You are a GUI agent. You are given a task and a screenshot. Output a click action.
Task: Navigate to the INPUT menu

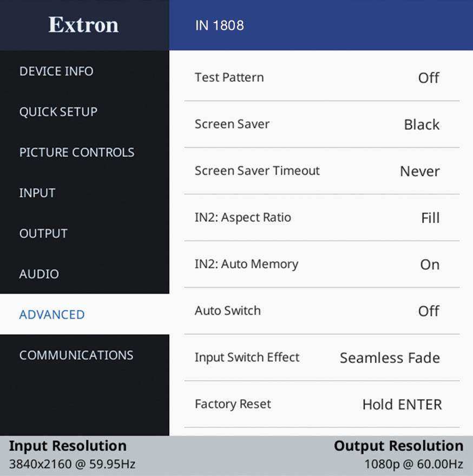[x=37, y=193]
